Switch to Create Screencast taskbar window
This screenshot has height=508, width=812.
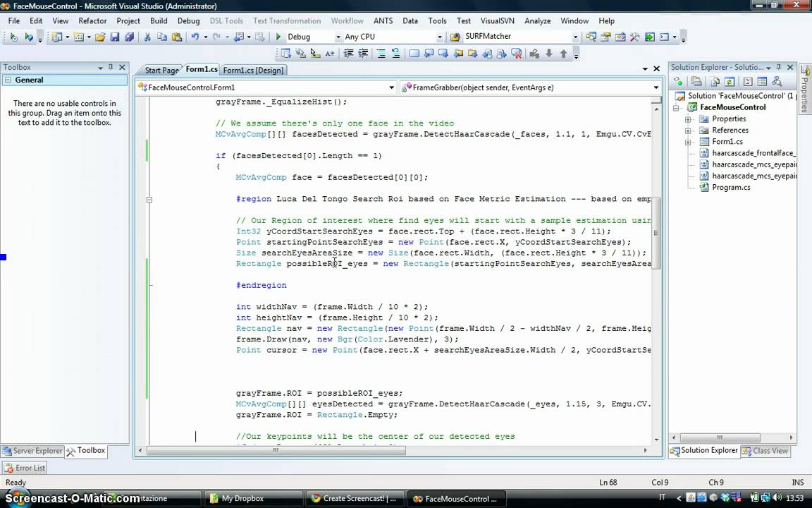click(355, 499)
